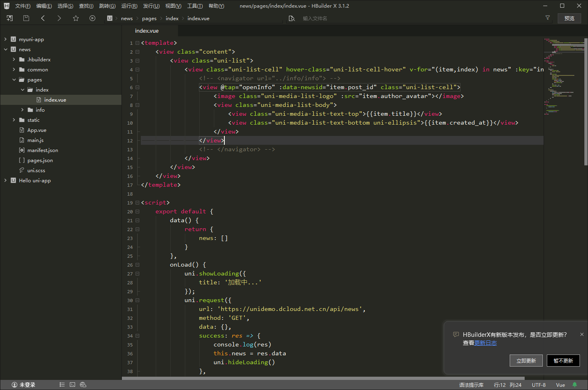Open the terminal icon in status bar
588x390 pixels.
(73, 385)
